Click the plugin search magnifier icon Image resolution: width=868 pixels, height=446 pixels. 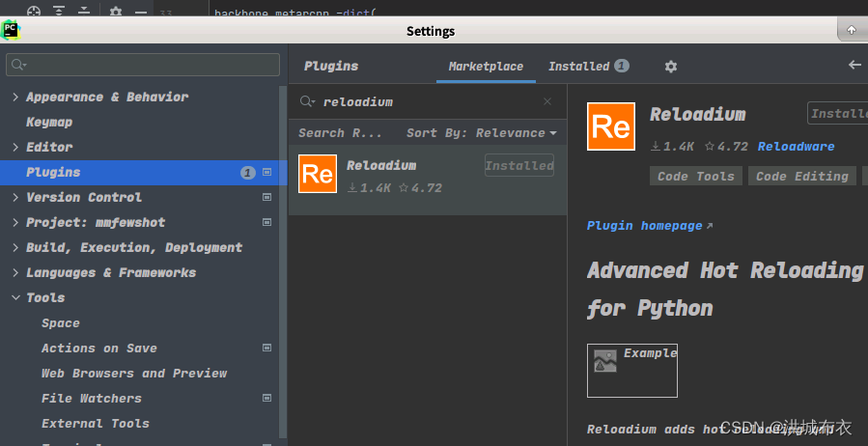tap(305, 101)
